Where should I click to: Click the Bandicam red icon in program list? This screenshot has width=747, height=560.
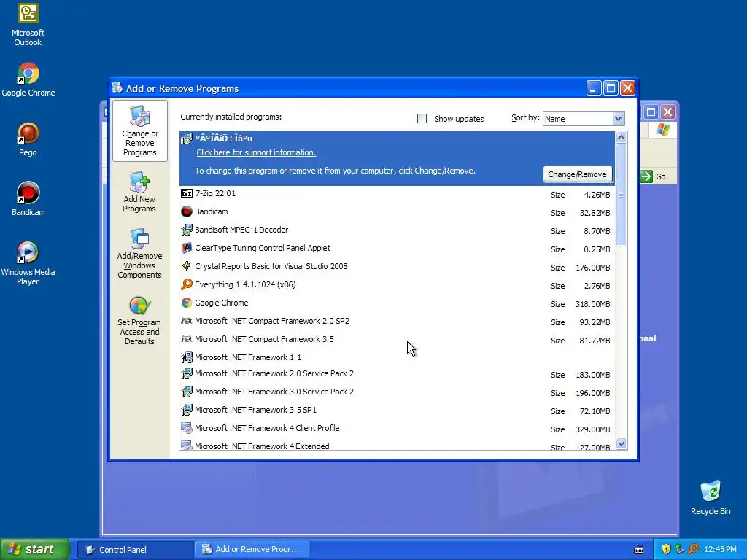coord(187,211)
